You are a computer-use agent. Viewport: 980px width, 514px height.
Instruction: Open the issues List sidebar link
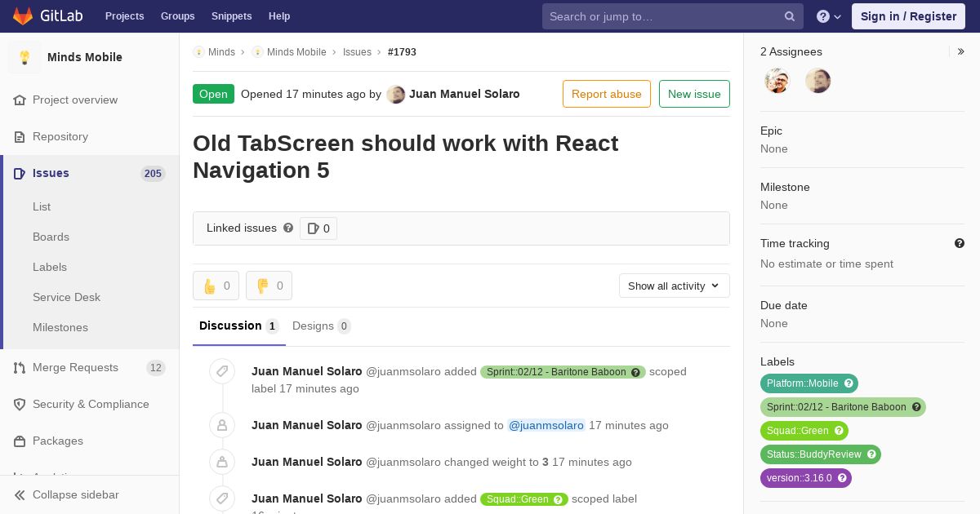tap(42, 206)
